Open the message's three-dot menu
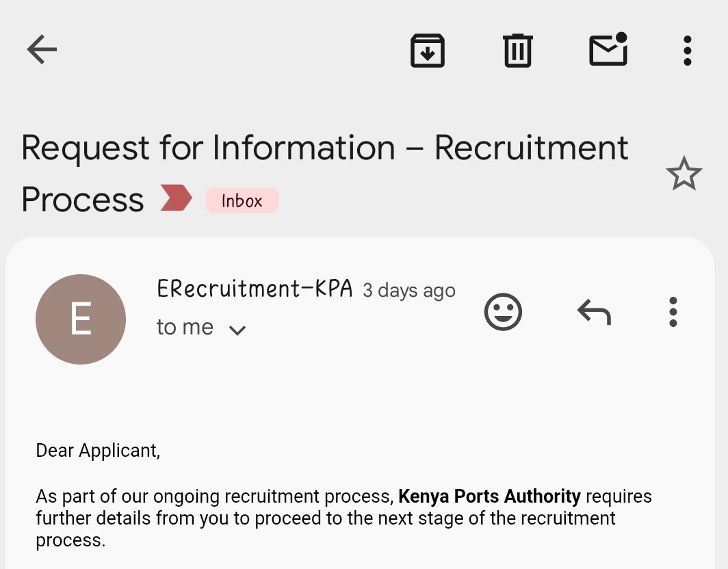 (673, 312)
